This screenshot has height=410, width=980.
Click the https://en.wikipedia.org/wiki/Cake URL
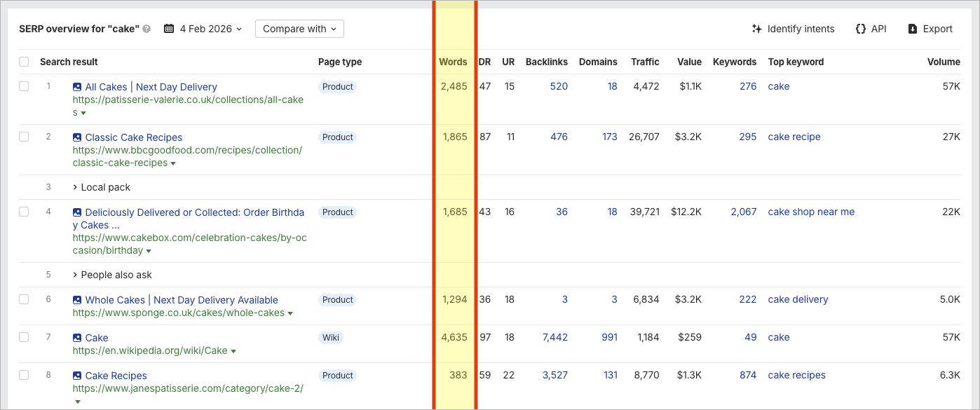pyautogui.click(x=150, y=350)
